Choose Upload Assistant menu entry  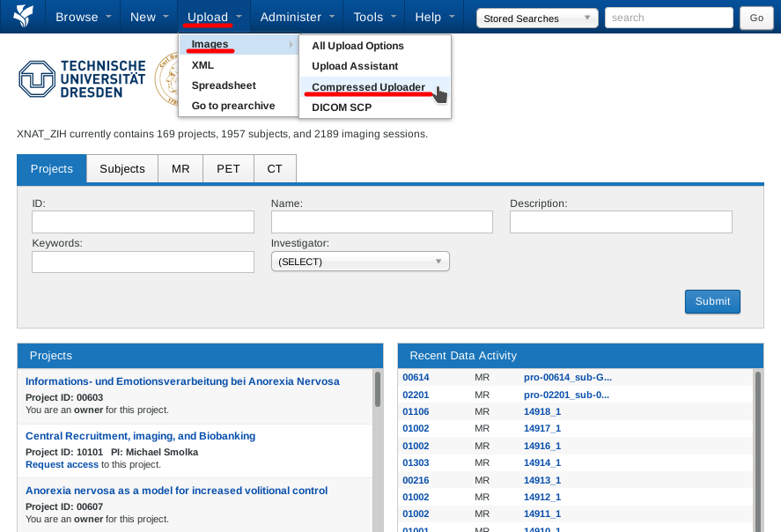(355, 66)
